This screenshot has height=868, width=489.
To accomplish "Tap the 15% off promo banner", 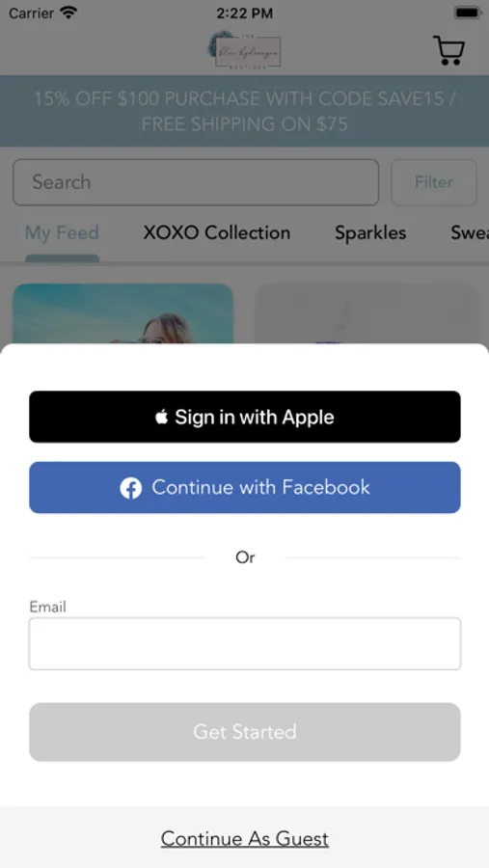I will pyautogui.click(x=244, y=111).
